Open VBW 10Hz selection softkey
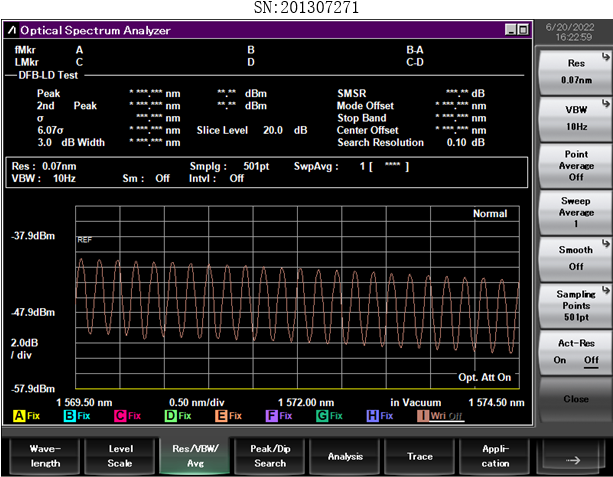This screenshot has width=613, height=477. point(575,118)
